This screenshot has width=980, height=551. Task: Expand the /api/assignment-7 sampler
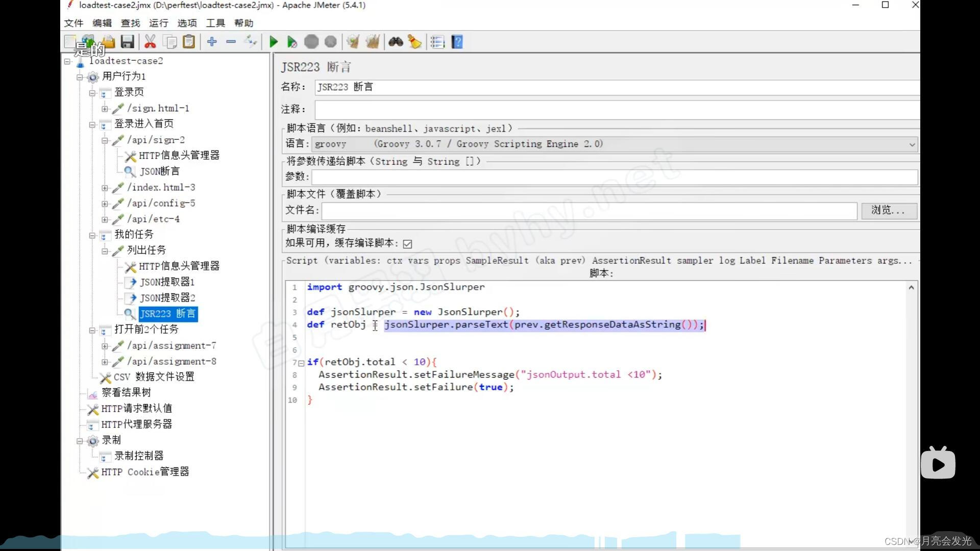pos(105,346)
